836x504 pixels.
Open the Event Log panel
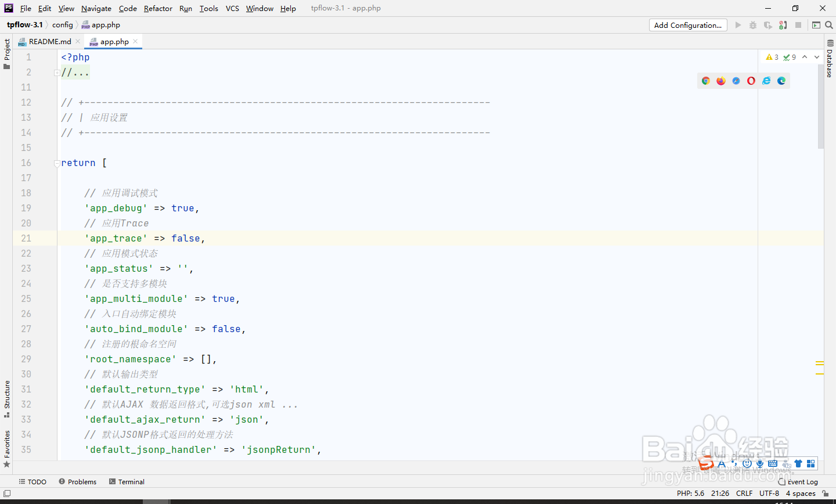[x=798, y=482]
